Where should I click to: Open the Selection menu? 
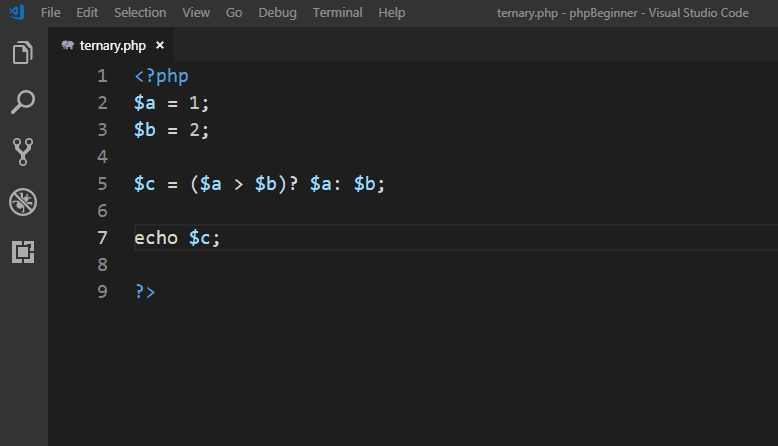tap(140, 12)
